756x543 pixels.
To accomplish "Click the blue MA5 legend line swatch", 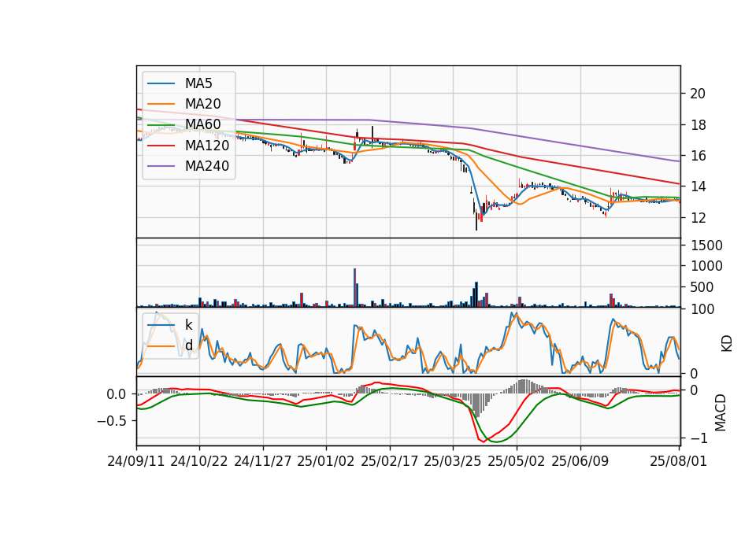I will point(161,83).
